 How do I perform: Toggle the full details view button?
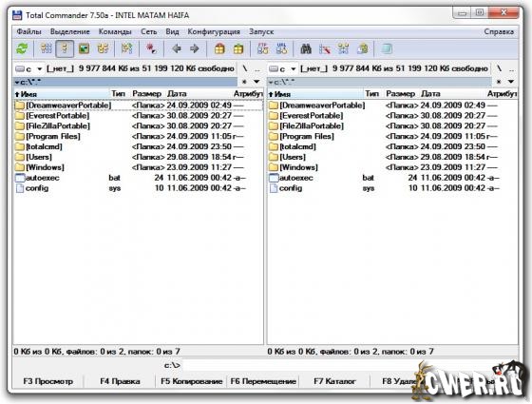[x=65, y=48]
